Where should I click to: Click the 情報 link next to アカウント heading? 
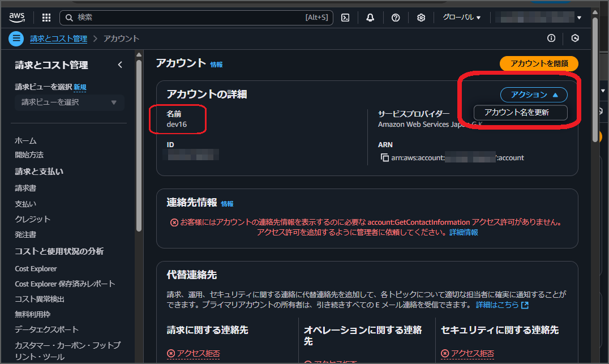coord(216,65)
